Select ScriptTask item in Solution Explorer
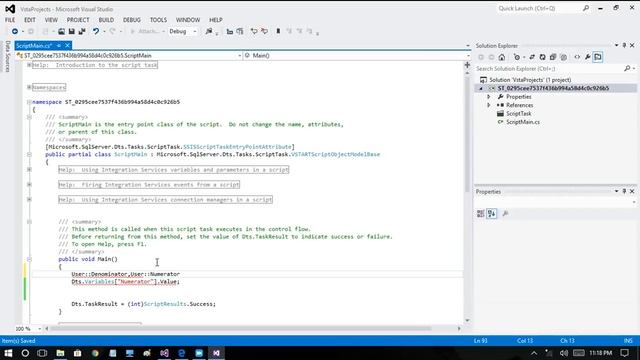This screenshot has width=640, height=360. click(x=518, y=113)
